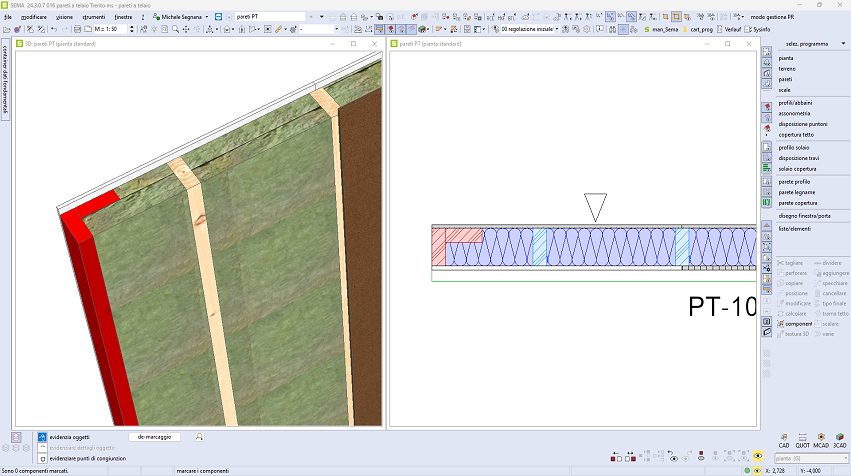Switch to 3CAD mode
This screenshot has height=476, width=851.
click(840, 437)
